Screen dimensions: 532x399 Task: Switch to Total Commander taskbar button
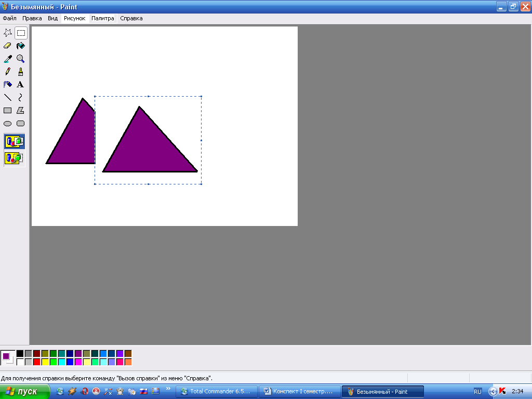click(x=217, y=392)
